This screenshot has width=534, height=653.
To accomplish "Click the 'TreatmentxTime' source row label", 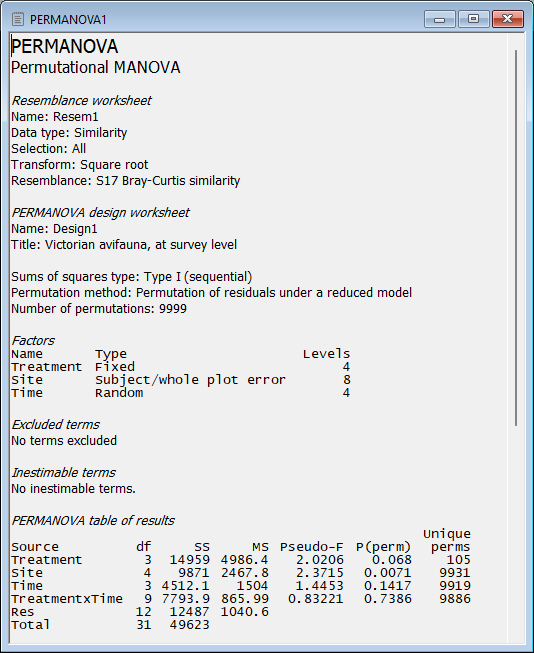I will coord(67,599).
